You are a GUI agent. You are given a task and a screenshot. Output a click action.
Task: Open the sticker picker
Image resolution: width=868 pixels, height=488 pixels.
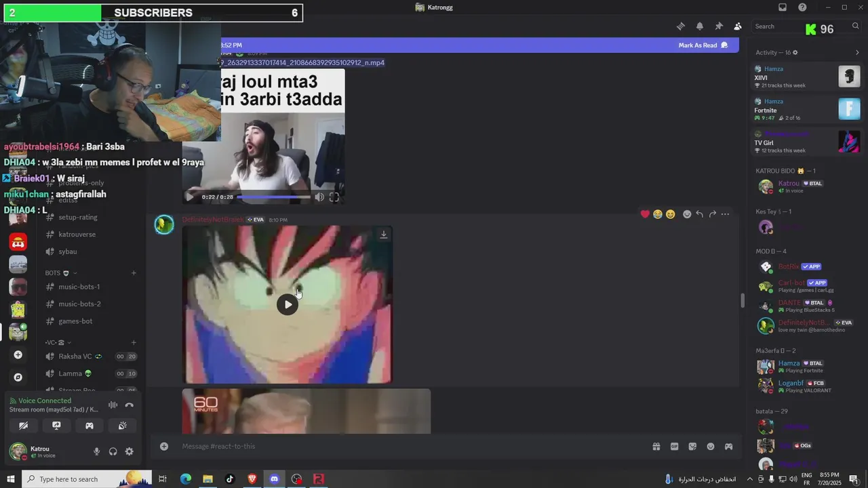point(692,447)
